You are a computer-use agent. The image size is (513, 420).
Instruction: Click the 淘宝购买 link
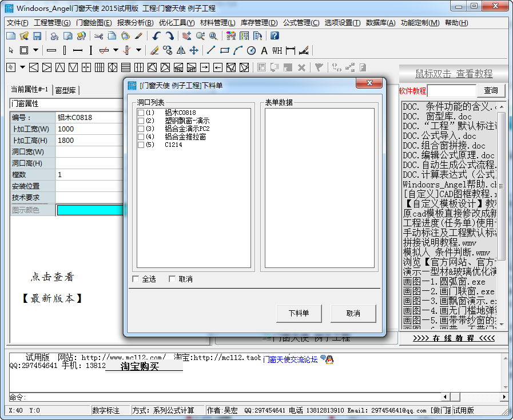pos(140,366)
